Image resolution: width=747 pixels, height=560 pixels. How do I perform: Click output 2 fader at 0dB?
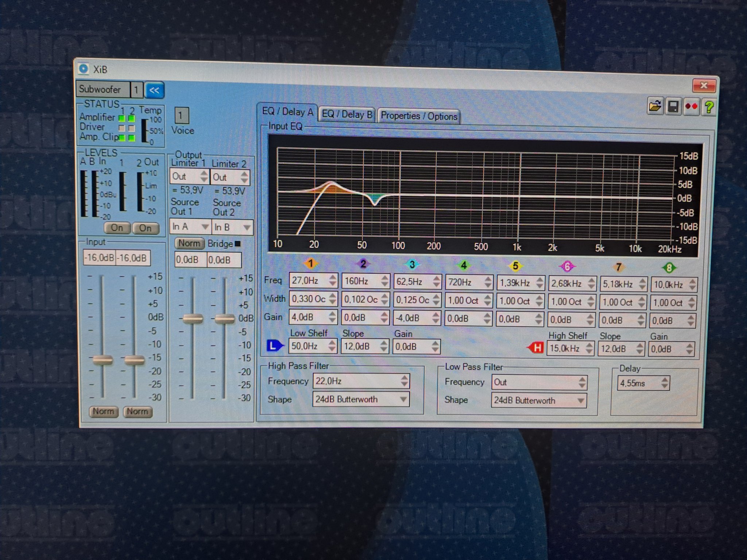224,319
